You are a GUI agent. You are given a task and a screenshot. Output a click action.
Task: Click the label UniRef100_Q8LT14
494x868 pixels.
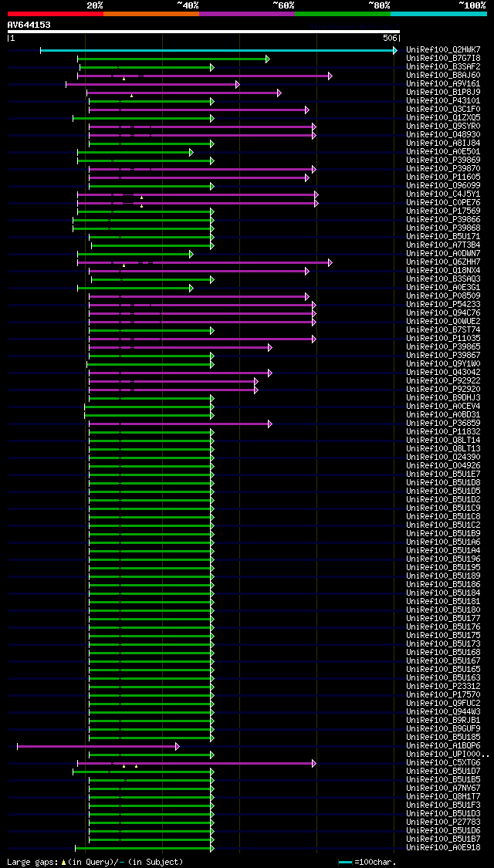[443, 440]
